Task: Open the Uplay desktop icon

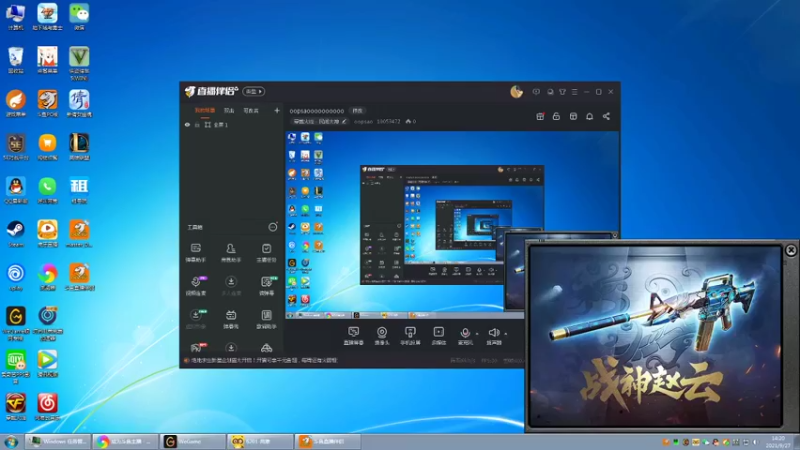Action: click(x=16, y=277)
